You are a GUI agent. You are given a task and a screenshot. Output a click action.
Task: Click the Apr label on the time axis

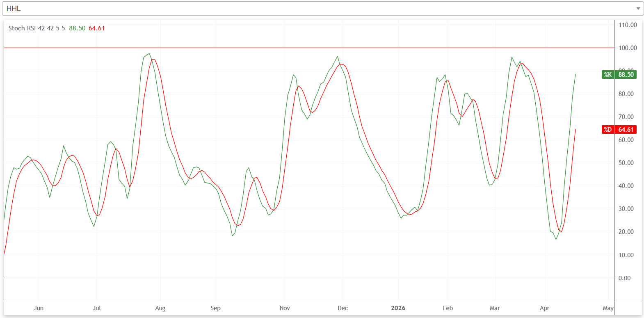pos(544,308)
